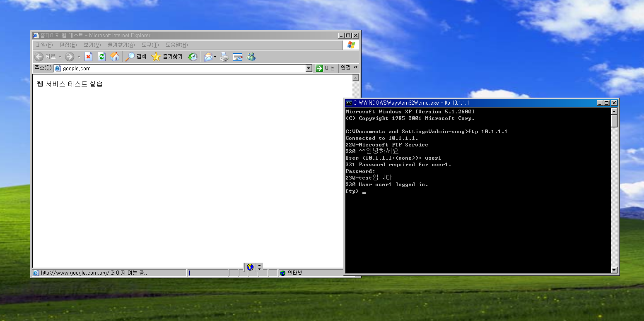This screenshot has width=644, height=321.
Task: Click the IE scroll up arrow
Action: tap(355, 78)
